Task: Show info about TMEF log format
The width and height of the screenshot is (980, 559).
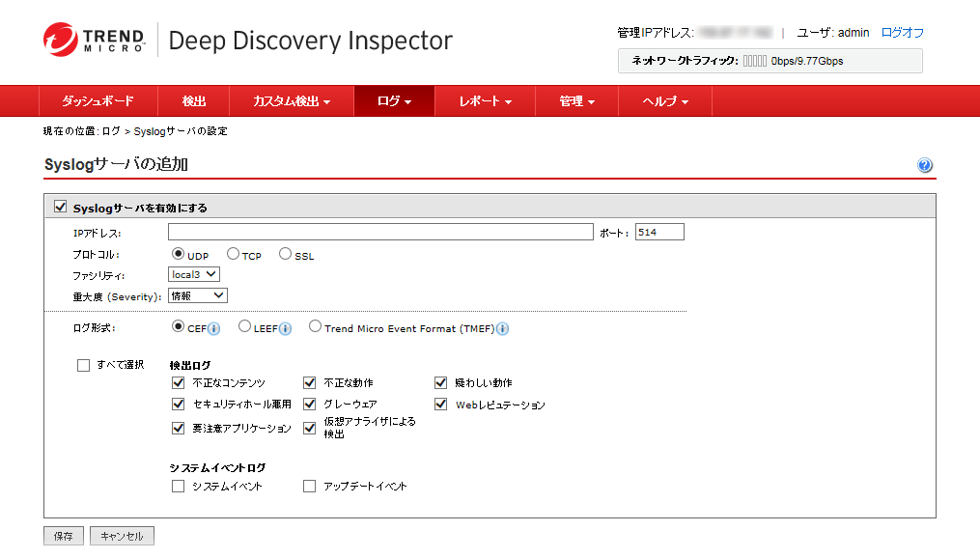Action: [x=502, y=329]
